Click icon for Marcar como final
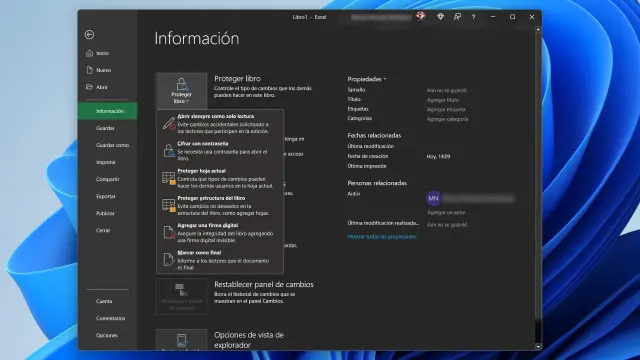Image resolution: width=640 pixels, height=360 pixels. 168,260
